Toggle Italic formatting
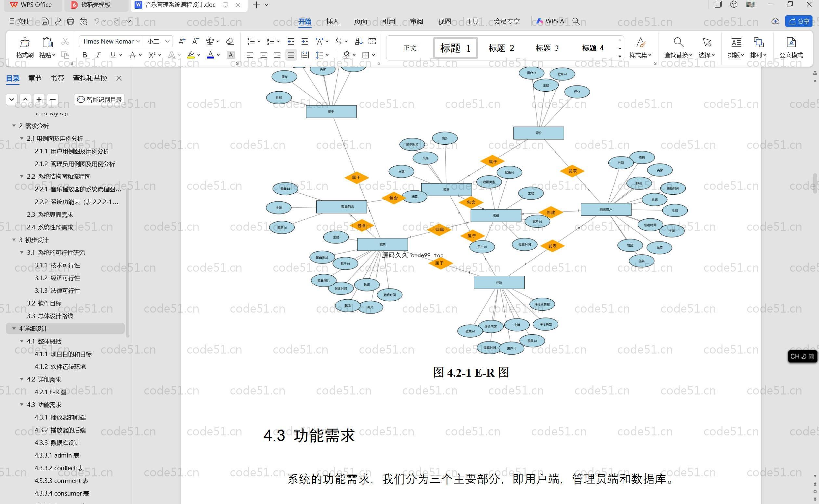Viewport: 819px width, 504px height. (98, 55)
